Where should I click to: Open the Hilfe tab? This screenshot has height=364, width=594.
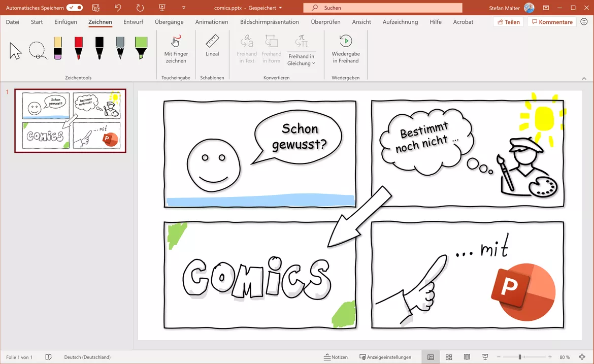436,22
